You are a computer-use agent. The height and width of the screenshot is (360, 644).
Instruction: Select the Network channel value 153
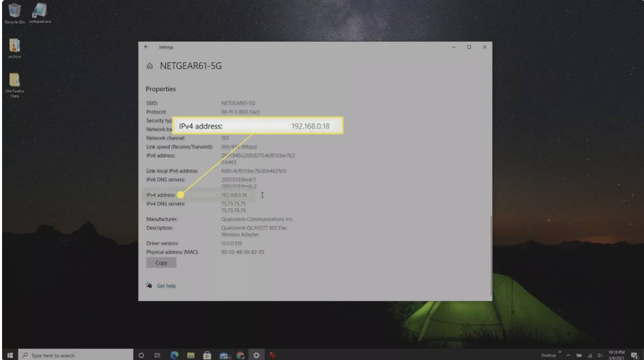(x=225, y=138)
